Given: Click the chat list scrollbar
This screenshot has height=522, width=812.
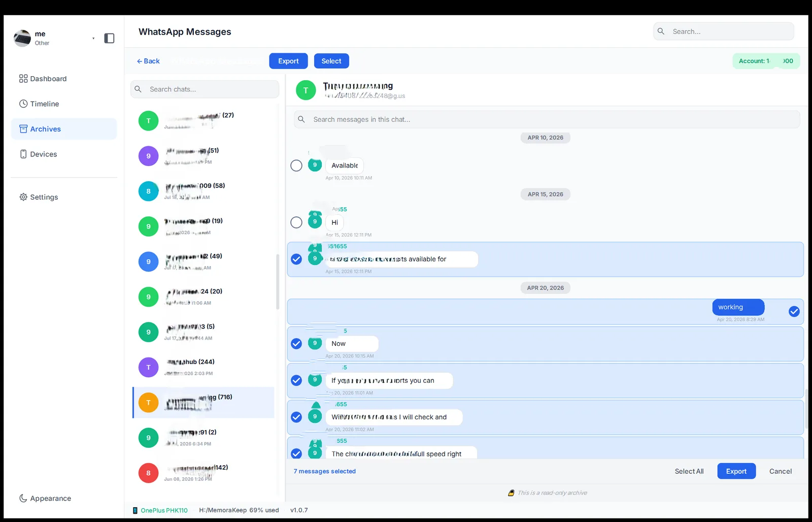Looking at the screenshot, I should (x=278, y=282).
